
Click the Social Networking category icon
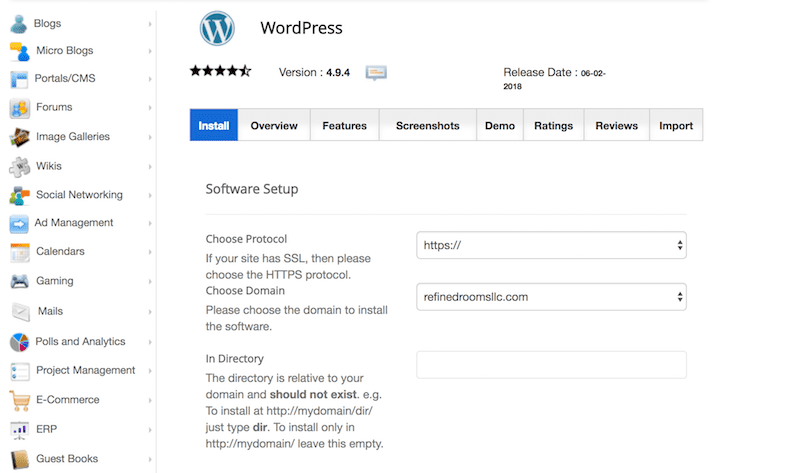tap(19, 195)
